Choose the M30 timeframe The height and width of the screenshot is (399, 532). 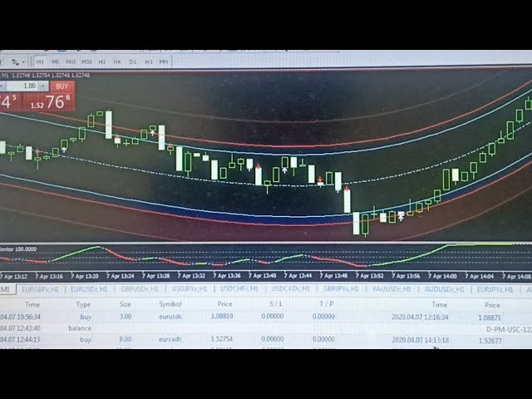(x=87, y=62)
